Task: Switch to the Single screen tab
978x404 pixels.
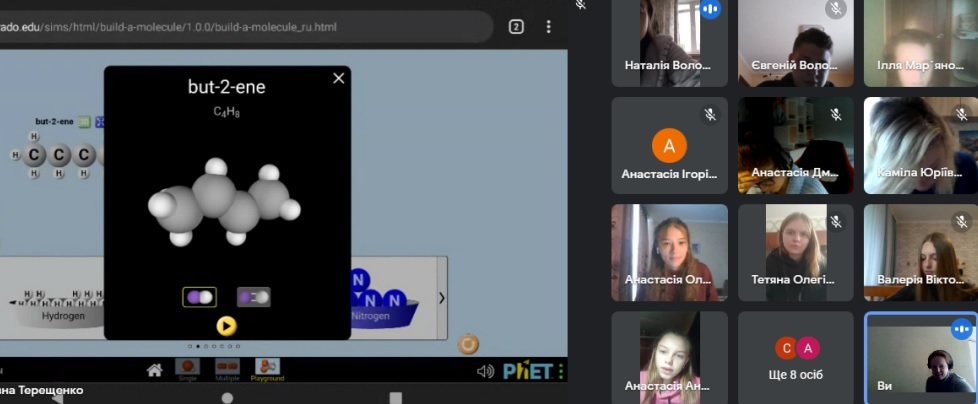Action: pos(187,370)
